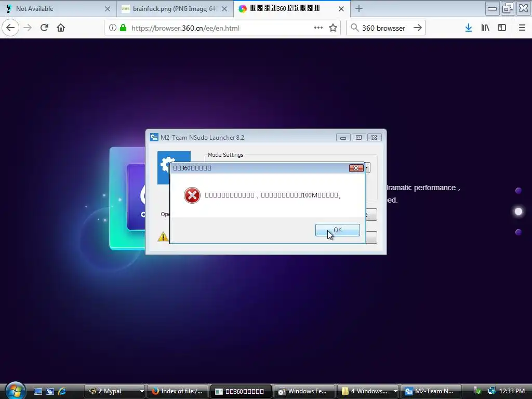Select the bottom page indicator dot
The height and width of the screenshot is (399, 532).
point(518,232)
